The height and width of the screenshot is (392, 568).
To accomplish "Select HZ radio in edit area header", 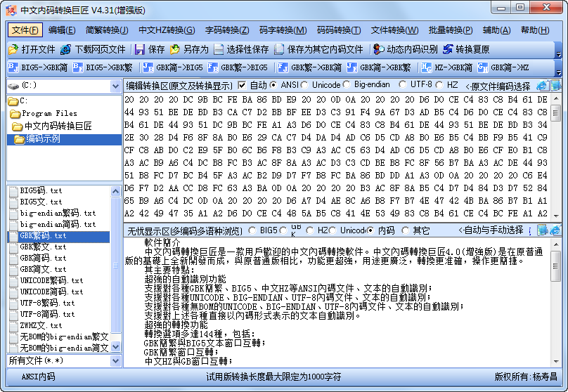I will (439, 85).
